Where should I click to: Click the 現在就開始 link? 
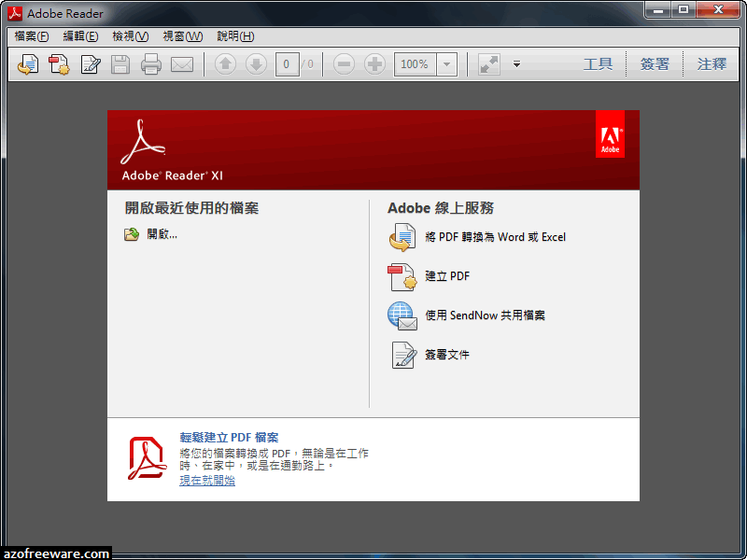tap(207, 480)
